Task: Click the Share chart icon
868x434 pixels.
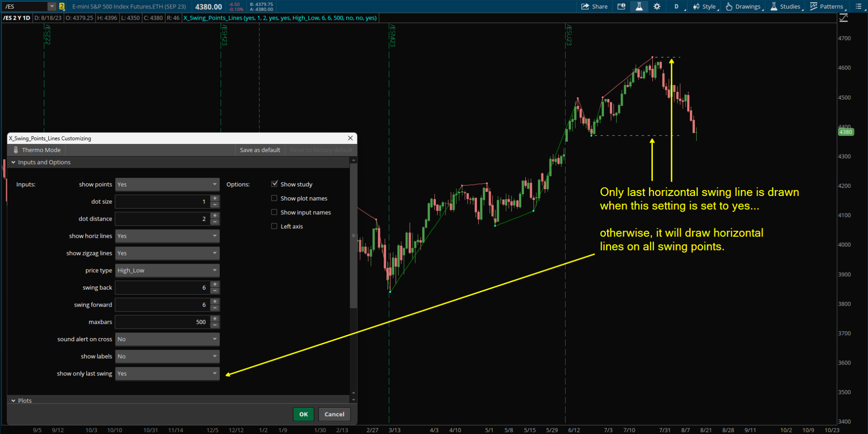Action: coord(594,6)
